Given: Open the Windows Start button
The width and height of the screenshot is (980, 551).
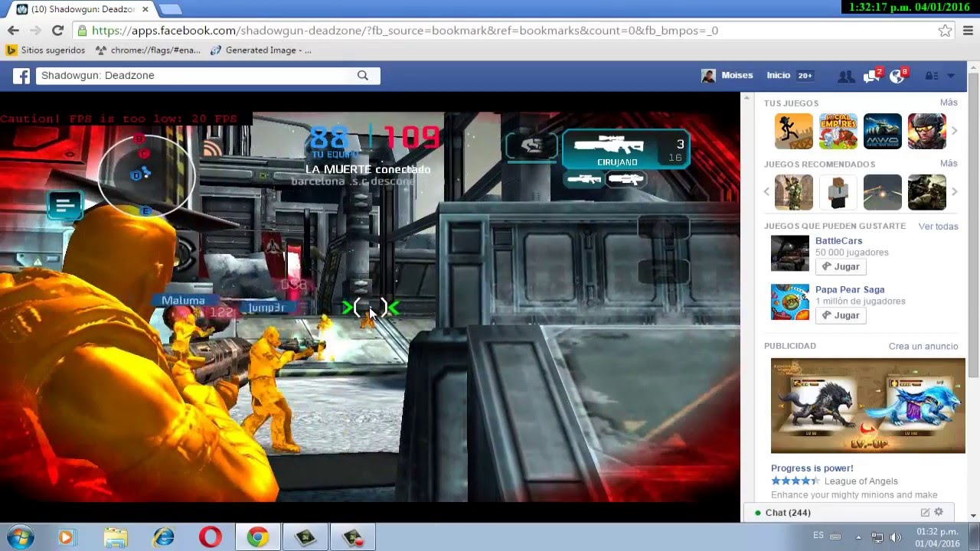Looking at the screenshot, I should click(x=21, y=537).
